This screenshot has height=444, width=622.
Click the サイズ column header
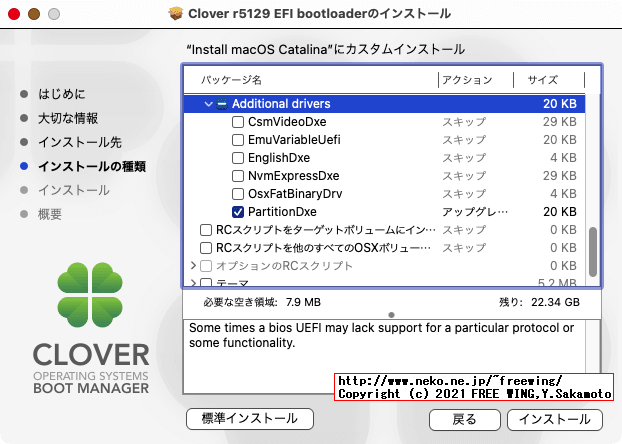pyautogui.click(x=542, y=80)
